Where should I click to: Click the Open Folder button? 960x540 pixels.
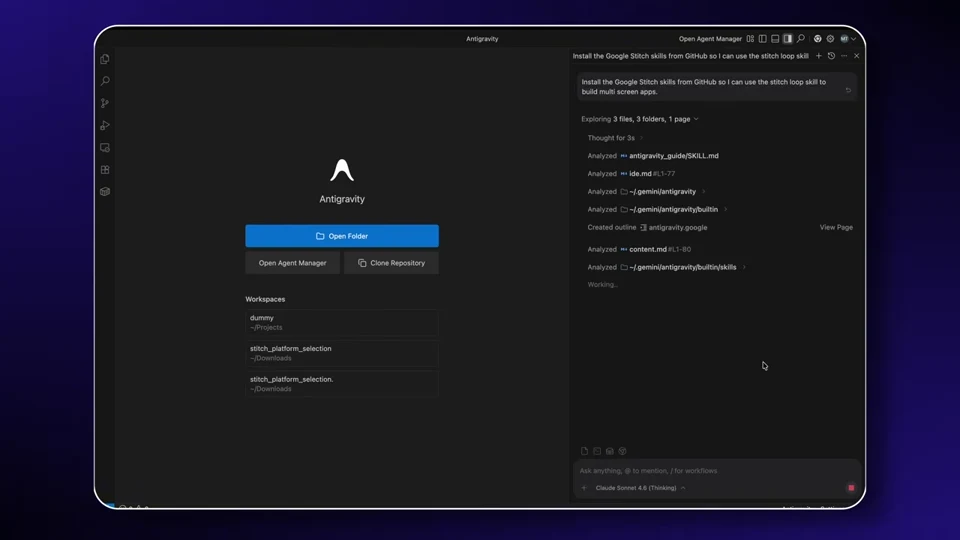pyautogui.click(x=342, y=236)
